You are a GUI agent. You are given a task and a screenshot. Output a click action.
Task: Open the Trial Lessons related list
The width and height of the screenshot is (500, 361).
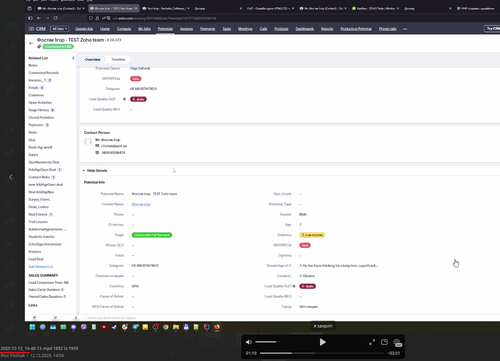pyautogui.click(x=38, y=222)
